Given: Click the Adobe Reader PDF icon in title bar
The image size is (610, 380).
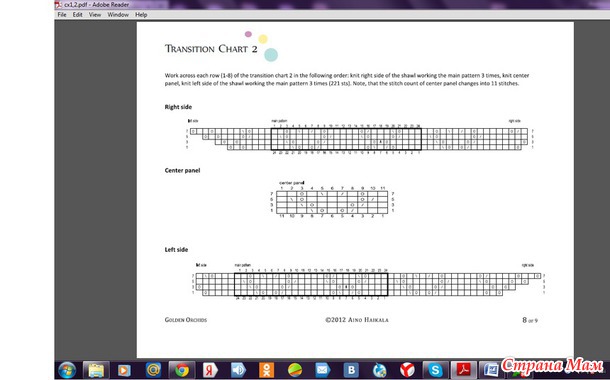Looking at the screenshot, I should pos(58,5).
